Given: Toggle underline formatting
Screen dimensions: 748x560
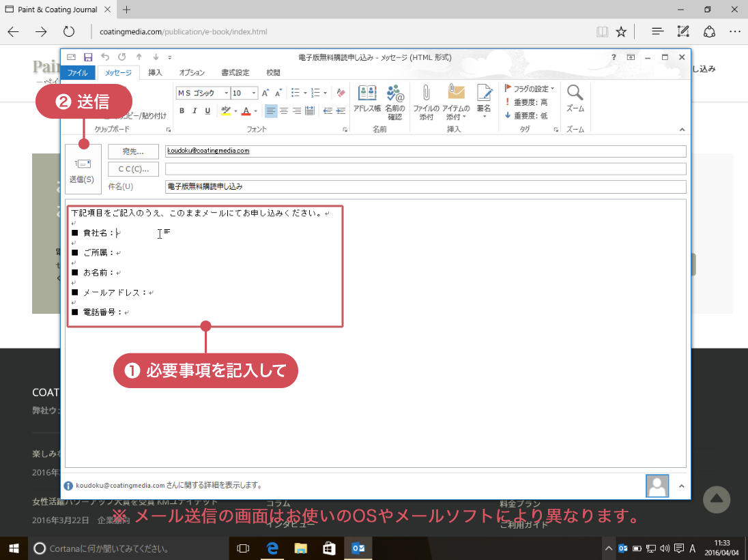Looking at the screenshot, I should point(207,111).
